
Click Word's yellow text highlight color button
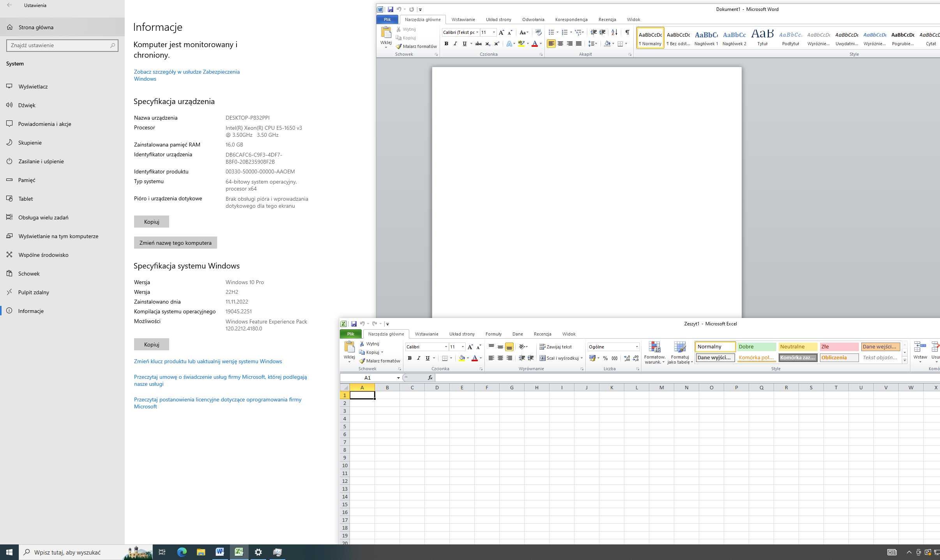pos(521,44)
